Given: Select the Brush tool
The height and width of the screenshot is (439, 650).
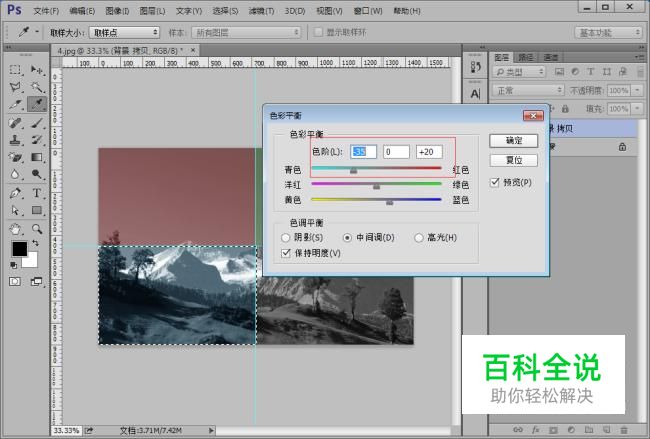Looking at the screenshot, I should coord(37,123).
